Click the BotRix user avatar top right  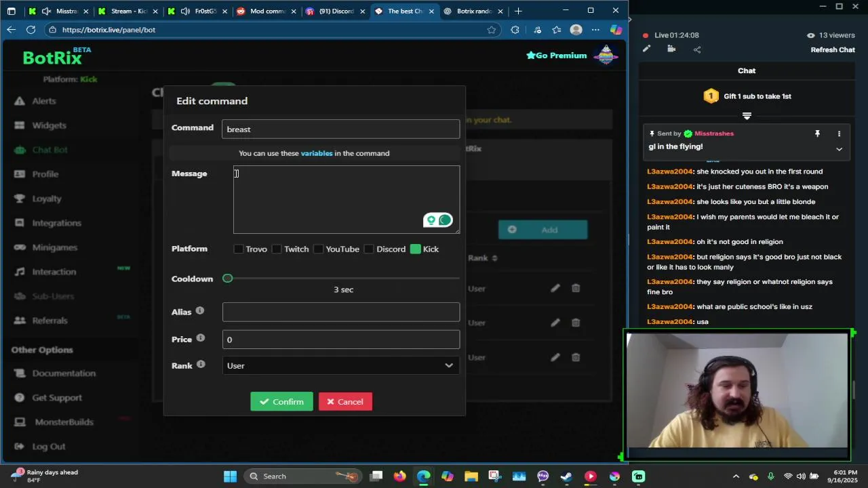pyautogui.click(x=606, y=56)
